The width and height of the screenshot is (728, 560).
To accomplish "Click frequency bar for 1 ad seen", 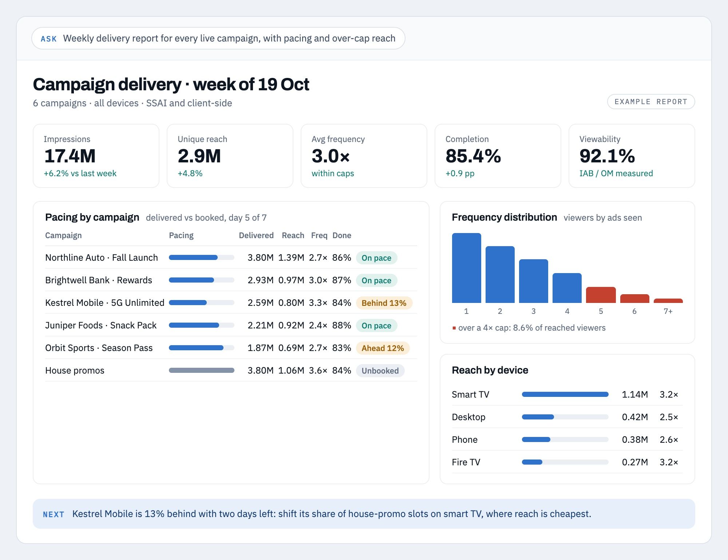I will click(466, 268).
